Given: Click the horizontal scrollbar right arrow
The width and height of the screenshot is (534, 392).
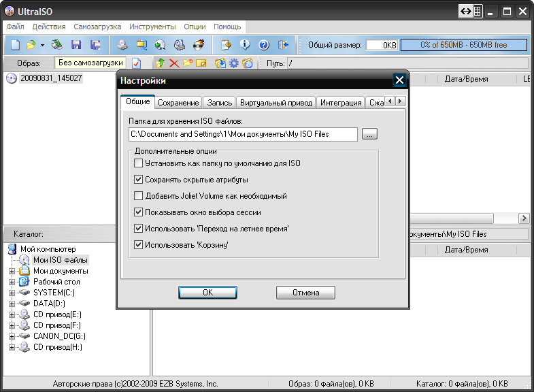Looking at the screenshot, I should pyautogui.click(x=524, y=218).
